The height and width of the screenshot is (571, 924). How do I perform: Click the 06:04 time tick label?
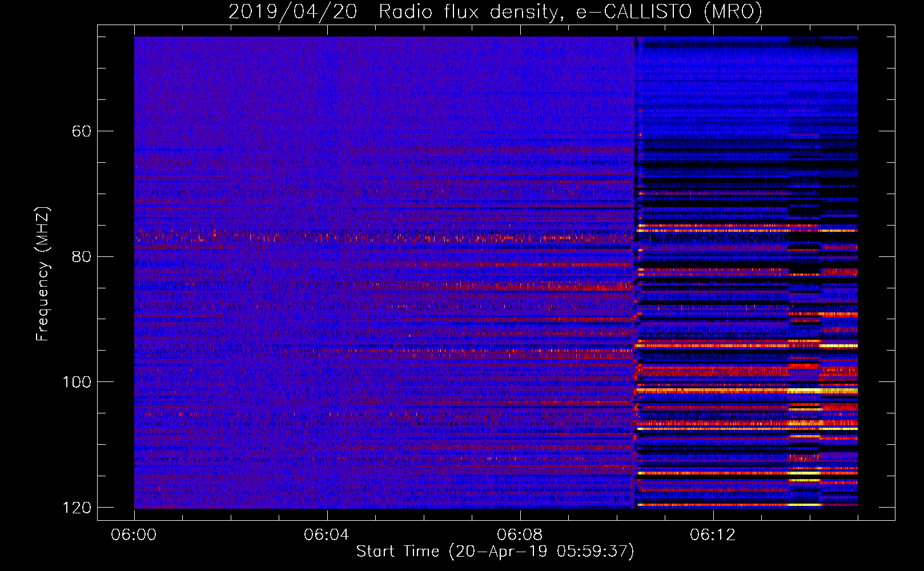[x=327, y=535]
